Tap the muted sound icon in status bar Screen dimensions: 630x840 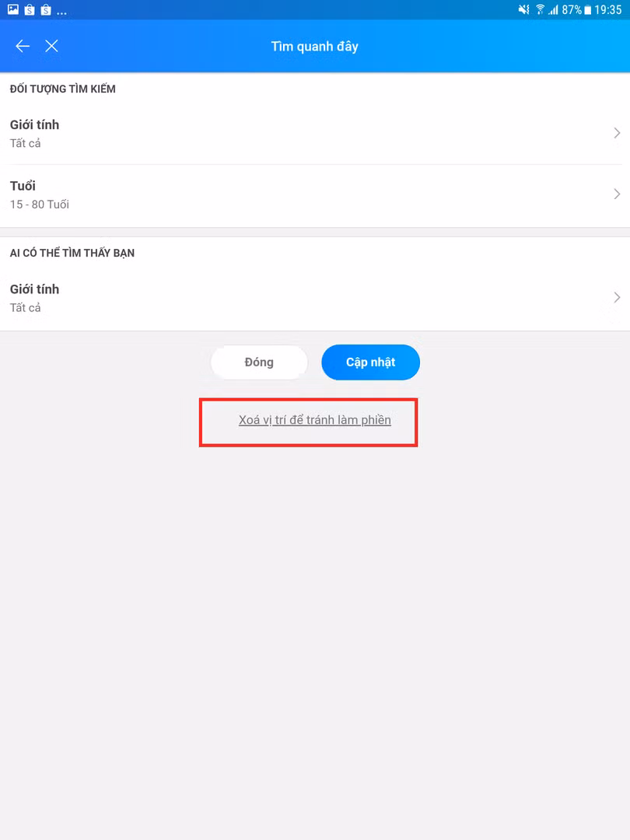click(523, 9)
